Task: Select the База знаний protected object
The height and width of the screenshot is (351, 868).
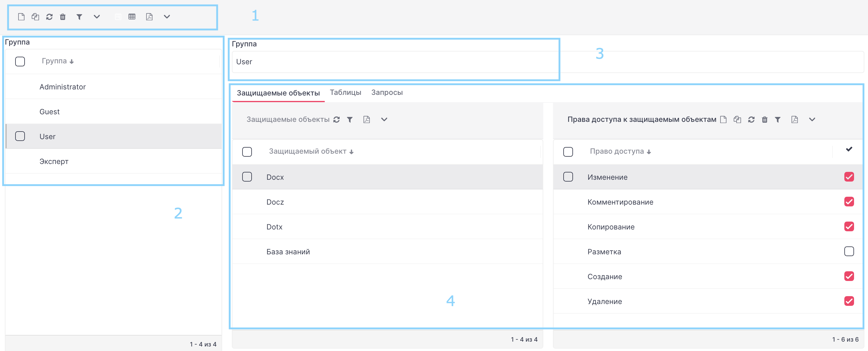Action: pos(388,252)
